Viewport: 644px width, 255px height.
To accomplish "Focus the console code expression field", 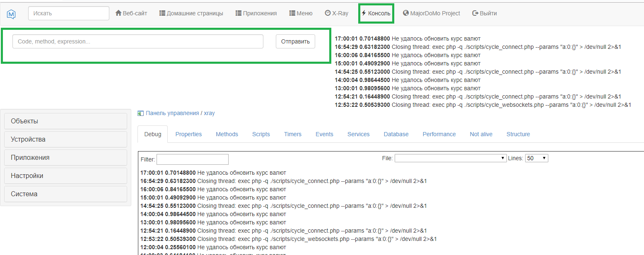I will 137,41.
